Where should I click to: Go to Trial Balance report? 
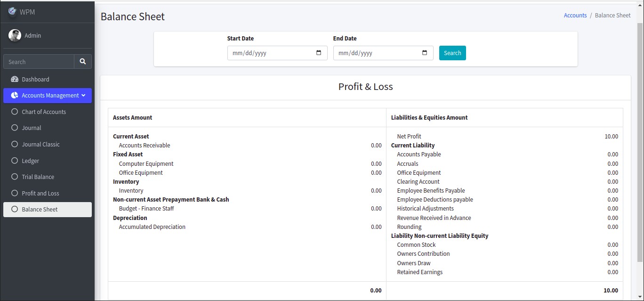pos(38,177)
